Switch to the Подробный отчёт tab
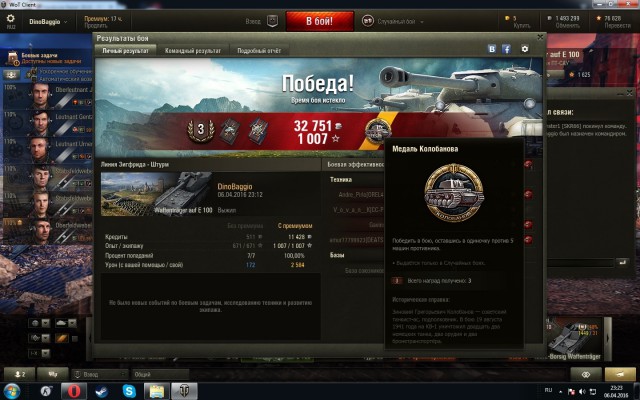The height and width of the screenshot is (400, 640). (259, 51)
